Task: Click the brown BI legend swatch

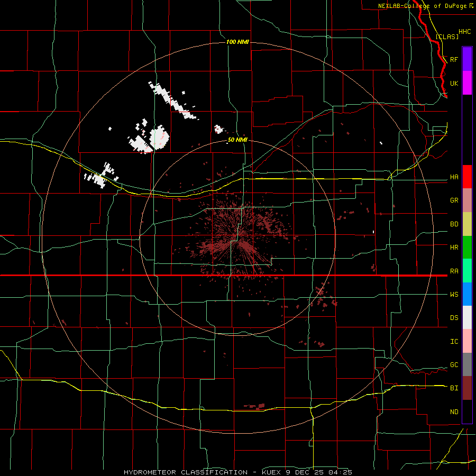Action: (467, 388)
